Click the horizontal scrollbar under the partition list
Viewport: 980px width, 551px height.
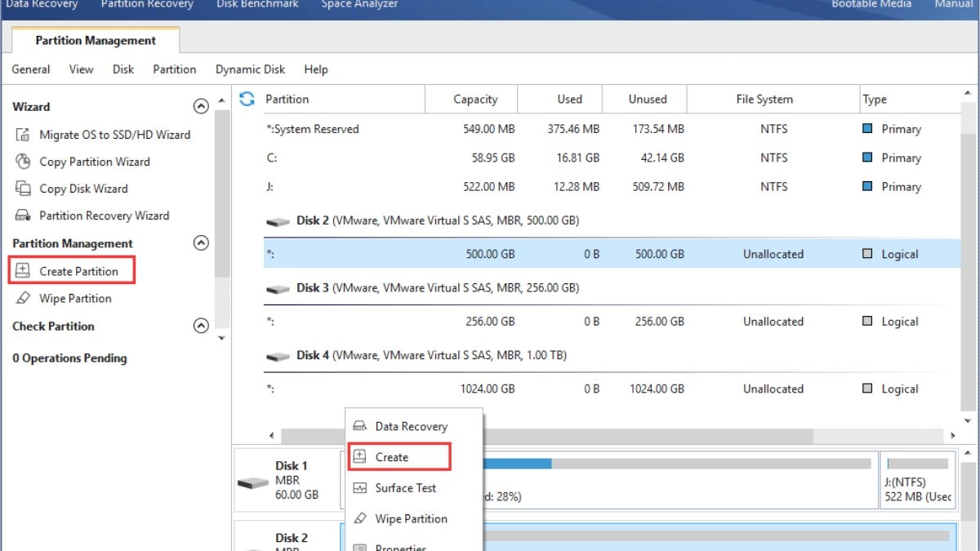pos(547,436)
